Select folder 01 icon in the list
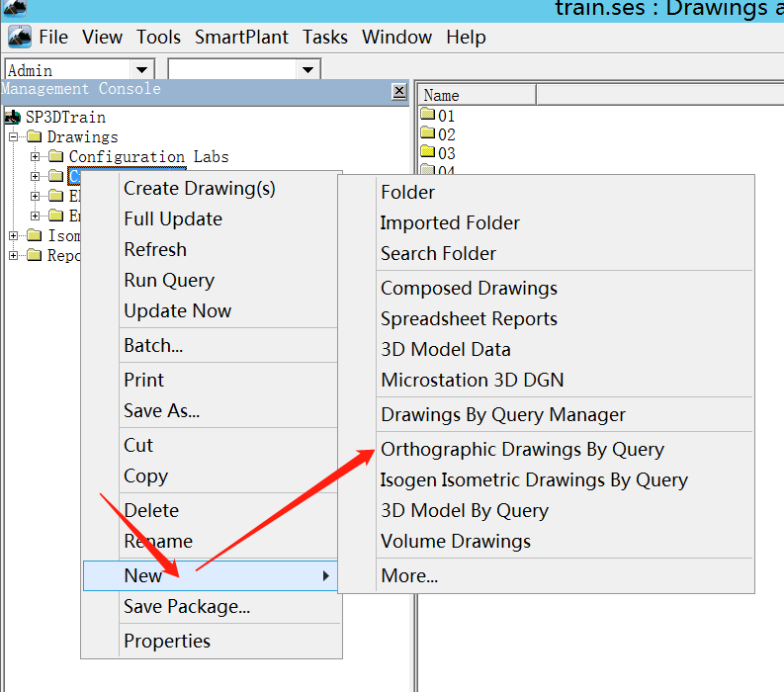 (427, 114)
